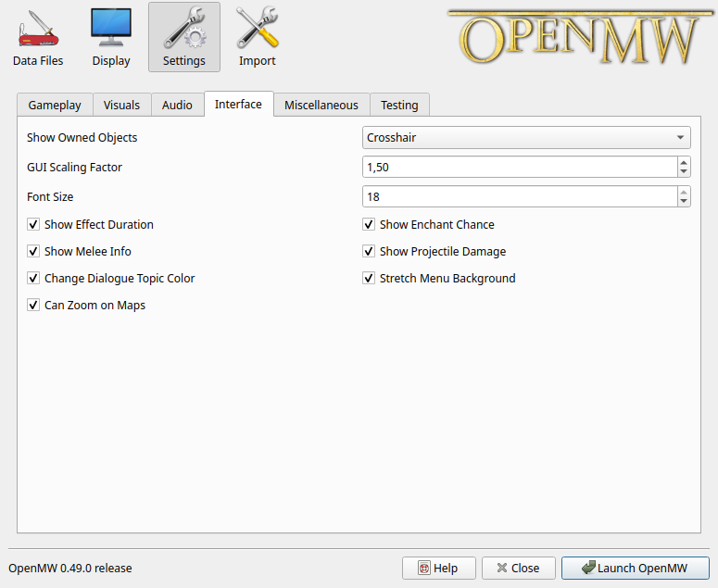Toggle Can Zoom on Maps
This screenshot has height=588, width=718.
[33, 306]
